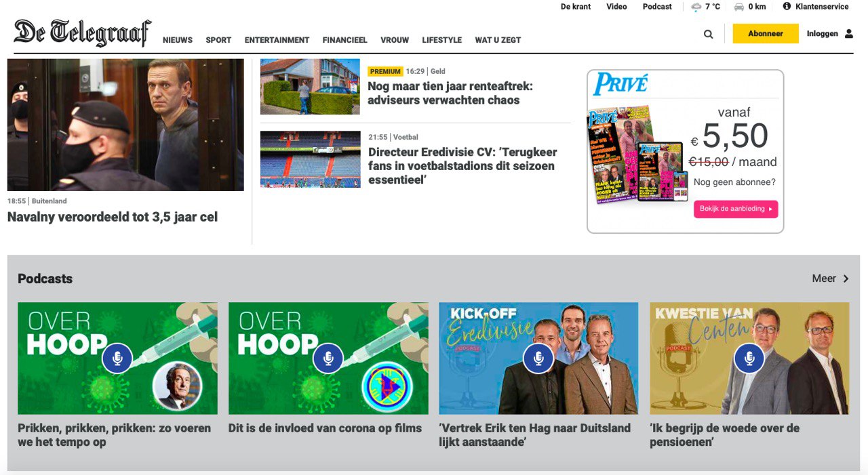Click the PREMIUM badge label
The image size is (868, 475).
385,71
